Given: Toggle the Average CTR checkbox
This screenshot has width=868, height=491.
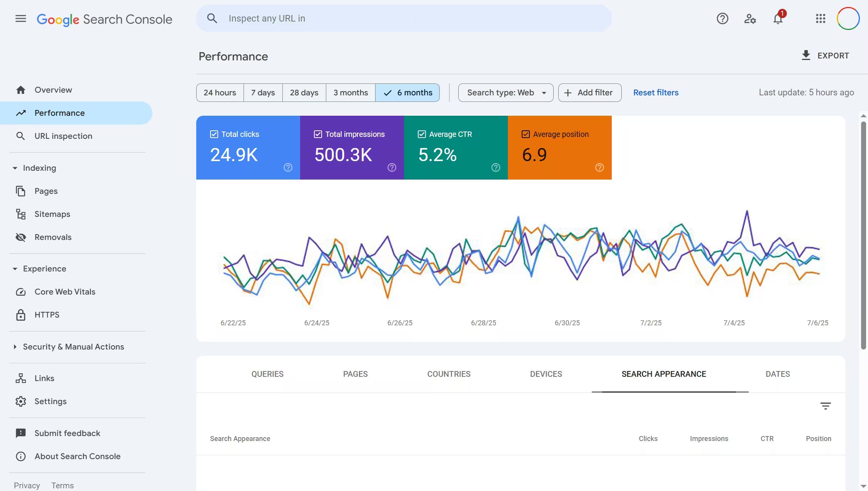Looking at the screenshot, I should pos(422,134).
